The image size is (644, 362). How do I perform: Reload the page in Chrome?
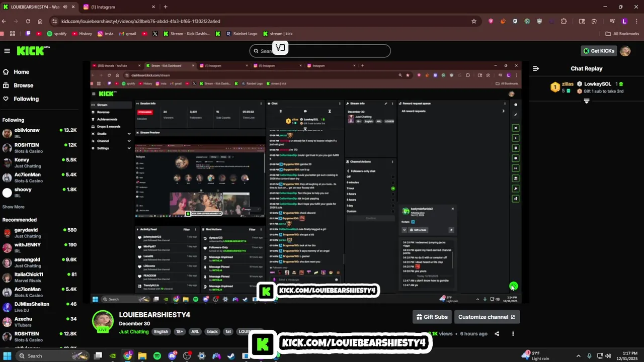pos(28,21)
